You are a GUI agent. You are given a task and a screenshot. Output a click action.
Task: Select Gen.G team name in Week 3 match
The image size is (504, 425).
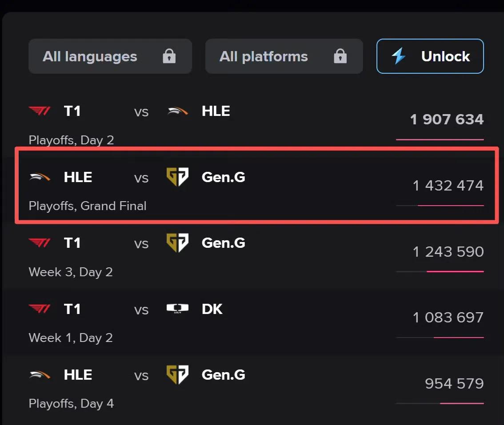click(x=223, y=243)
